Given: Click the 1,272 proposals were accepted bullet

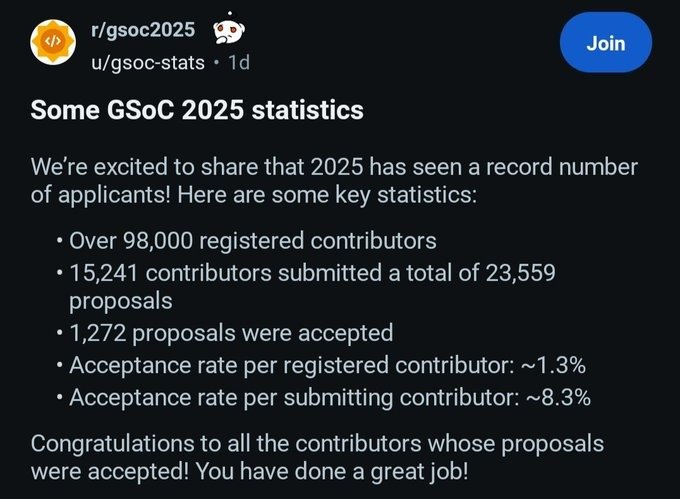Looking at the screenshot, I should pyautogui.click(x=231, y=333).
